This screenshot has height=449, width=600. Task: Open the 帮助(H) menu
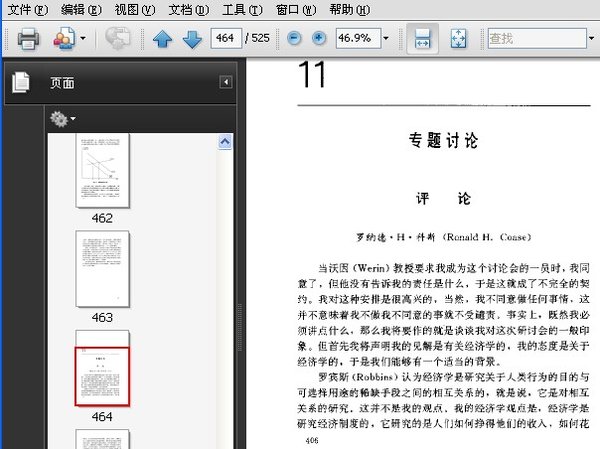pos(350,9)
